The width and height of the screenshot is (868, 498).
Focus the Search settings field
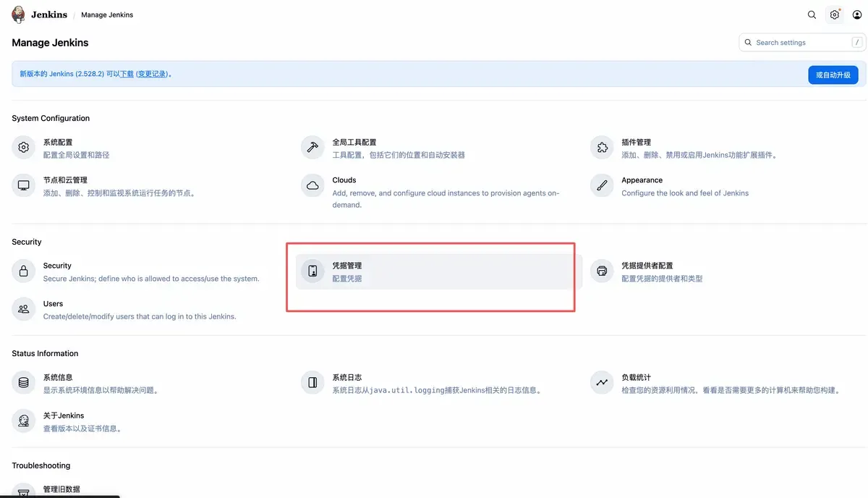click(x=801, y=43)
